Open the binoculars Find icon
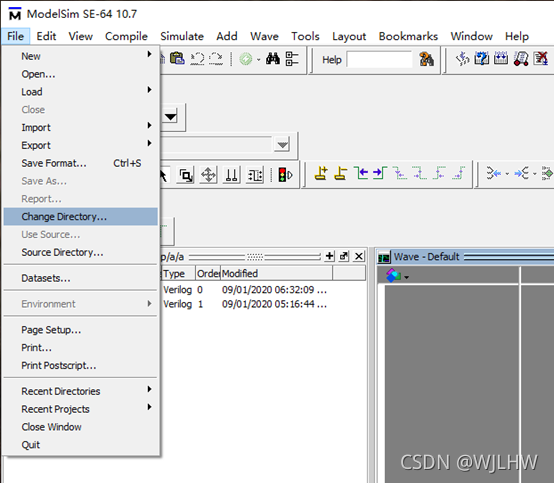This screenshot has height=483, width=554. coord(273,59)
